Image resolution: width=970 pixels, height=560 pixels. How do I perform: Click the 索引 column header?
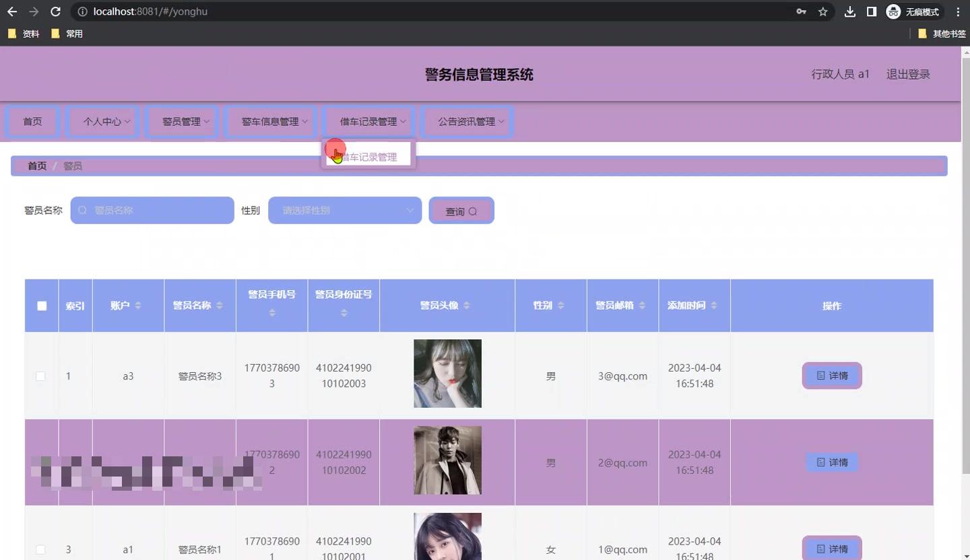(x=75, y=306)
